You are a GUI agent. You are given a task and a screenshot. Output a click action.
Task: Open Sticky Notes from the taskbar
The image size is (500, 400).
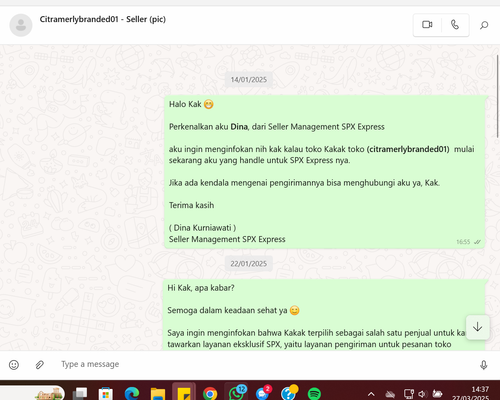point(184,393)
